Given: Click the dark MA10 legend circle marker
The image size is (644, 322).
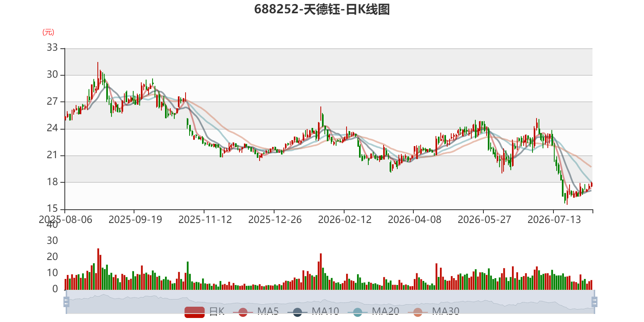Looking at the screenshot, I should [297, 312].
